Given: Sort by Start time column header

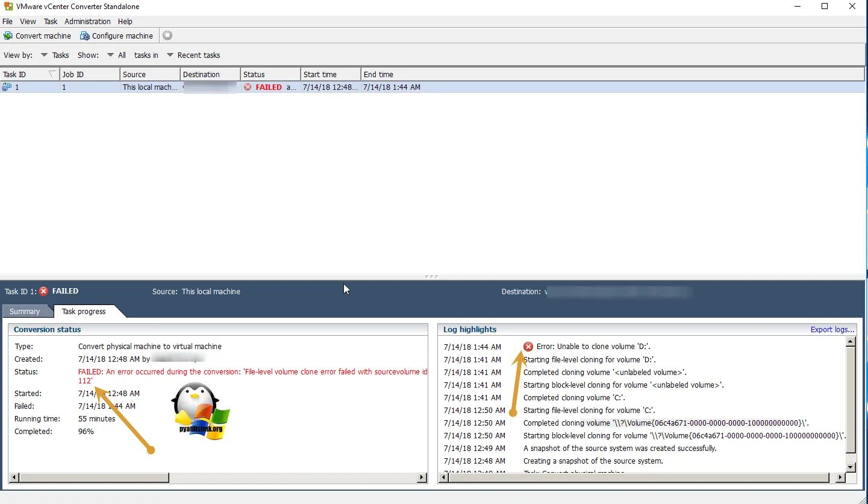Looking at the screenshot, I should (x=331, y=74).
